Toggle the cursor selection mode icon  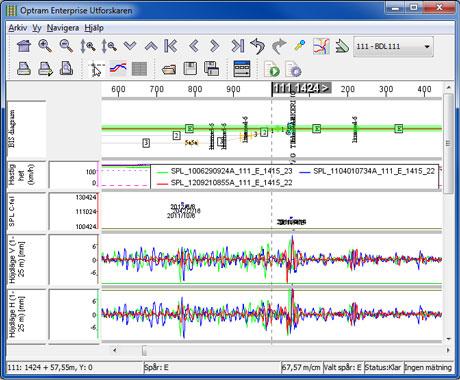click(x=97, y=69)
